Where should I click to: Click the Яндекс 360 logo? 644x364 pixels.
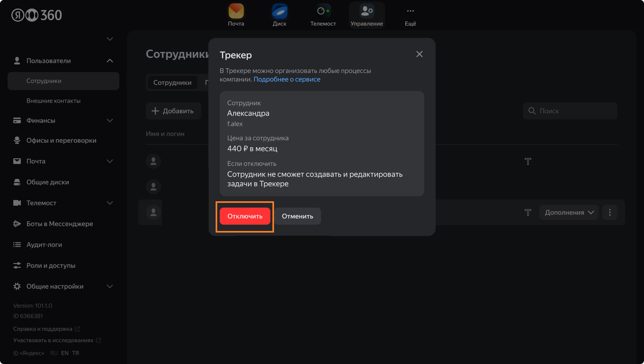(37, 15)
